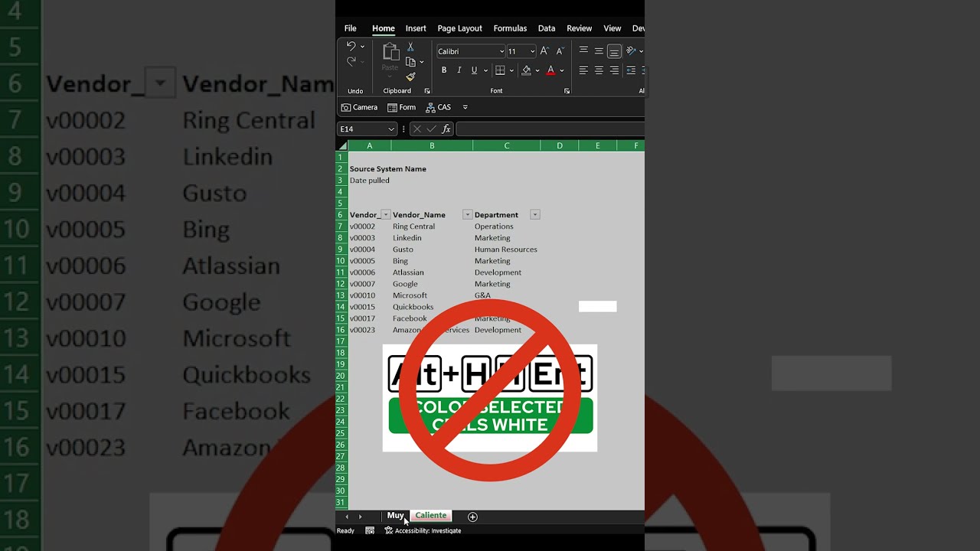Open the Font Color dropdown arrow

click(x=561, y=70)
